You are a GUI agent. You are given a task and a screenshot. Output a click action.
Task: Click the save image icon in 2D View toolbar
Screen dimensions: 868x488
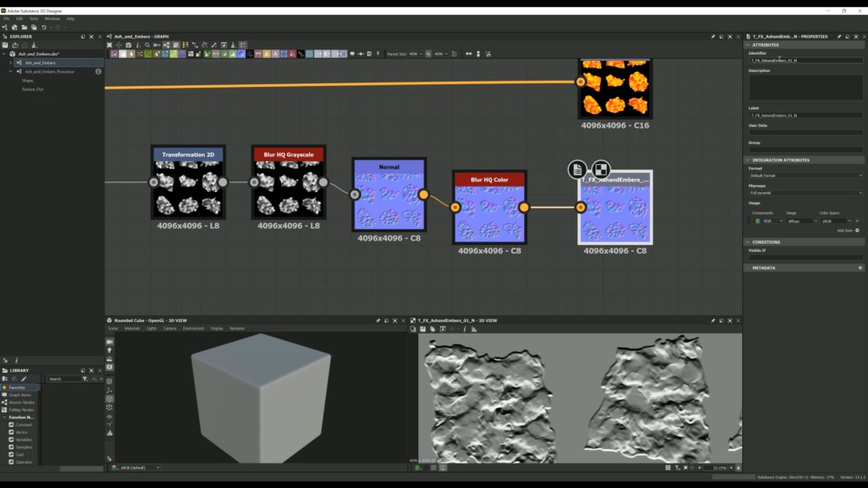tap(423, 329)
